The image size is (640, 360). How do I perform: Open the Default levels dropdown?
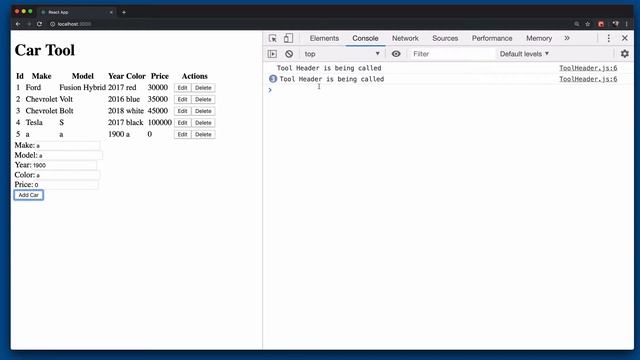point(524,54)
